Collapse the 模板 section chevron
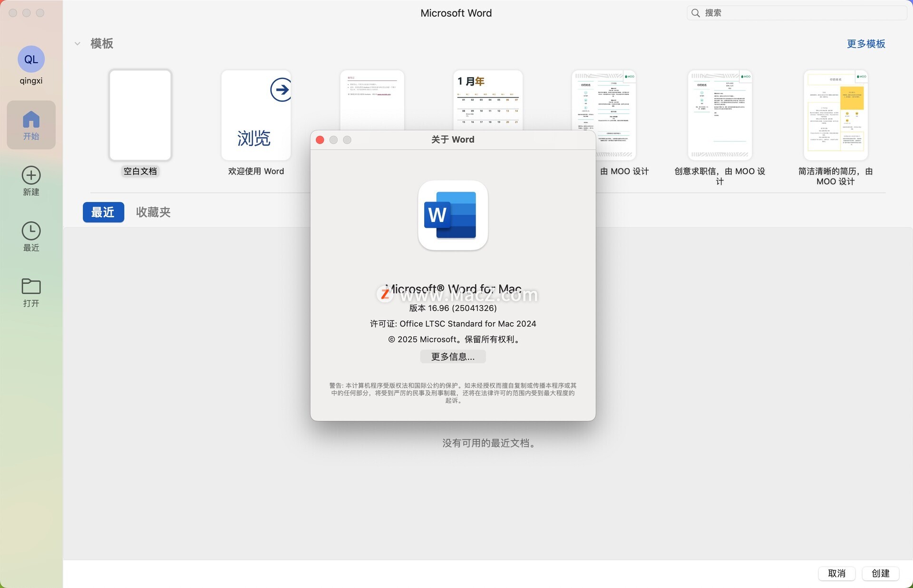913x588 pixels. [77, 44]
